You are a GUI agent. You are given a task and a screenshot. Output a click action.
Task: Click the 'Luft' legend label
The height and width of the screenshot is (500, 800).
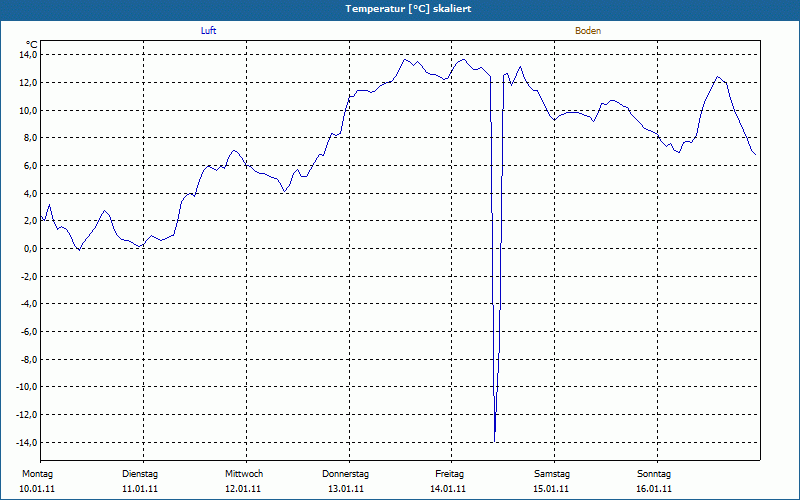pos(209,31)
